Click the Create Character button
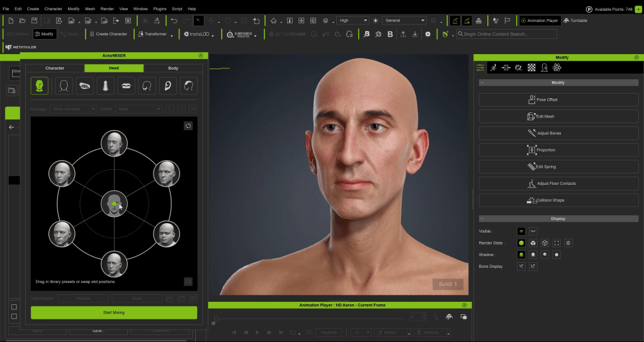644x342 pixels. (108, 34)
